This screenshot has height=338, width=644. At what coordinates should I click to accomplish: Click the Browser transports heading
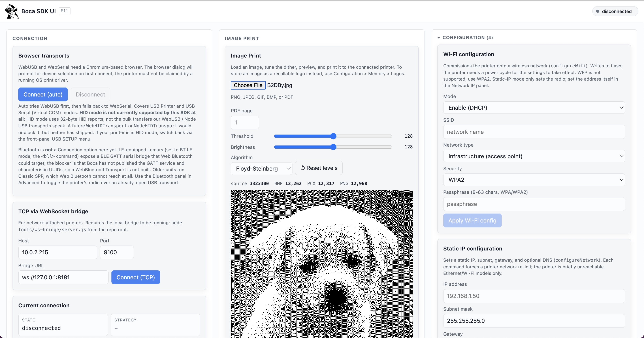(44, 56)
